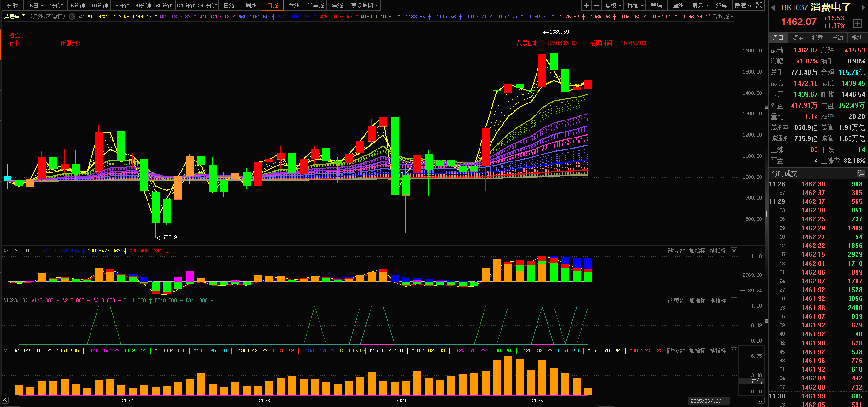
Task: Open the 更多周期 dropdown
Action: (364, 6)
